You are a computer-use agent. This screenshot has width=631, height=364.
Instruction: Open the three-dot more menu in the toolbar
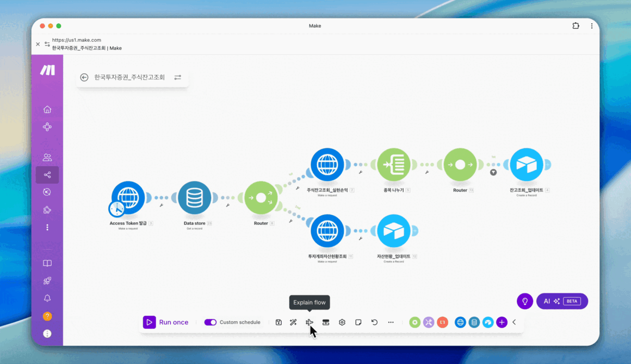[391, 322]
